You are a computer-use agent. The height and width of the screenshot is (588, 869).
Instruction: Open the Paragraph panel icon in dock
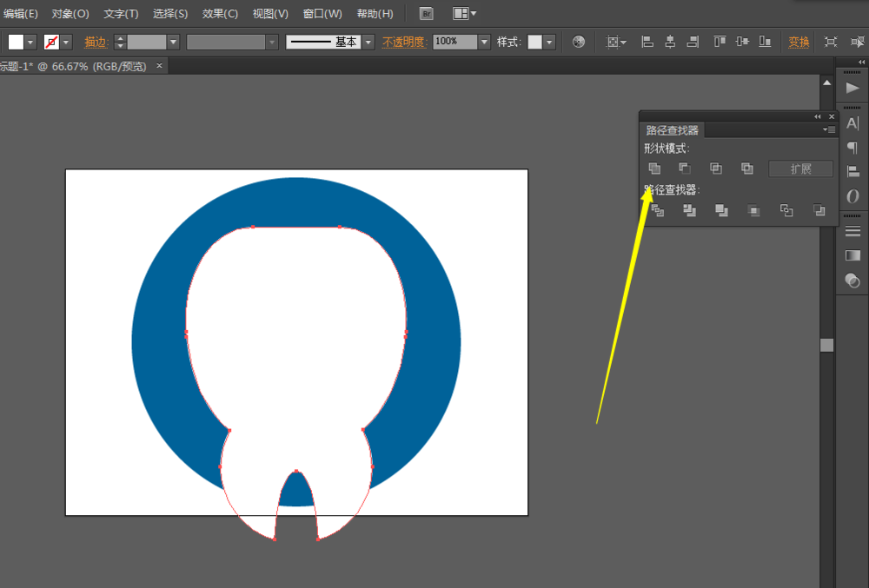point(852,148)
